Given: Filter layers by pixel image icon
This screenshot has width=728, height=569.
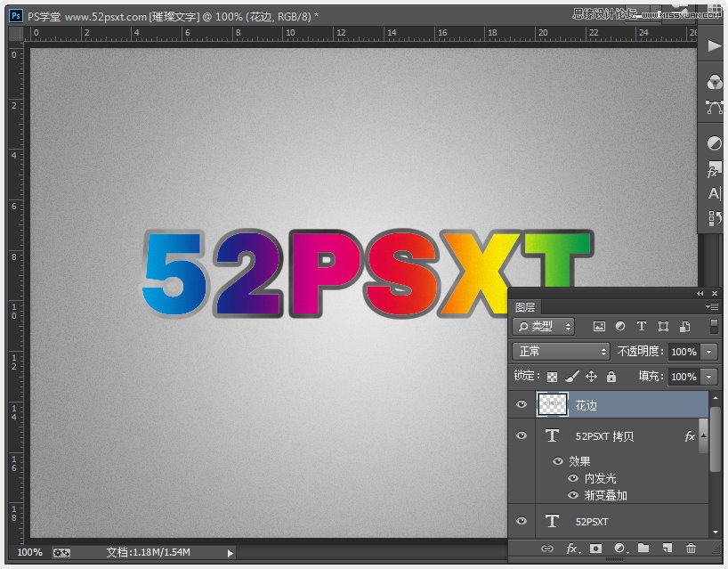Looking at the screenshot, I should tap(599, 327).
